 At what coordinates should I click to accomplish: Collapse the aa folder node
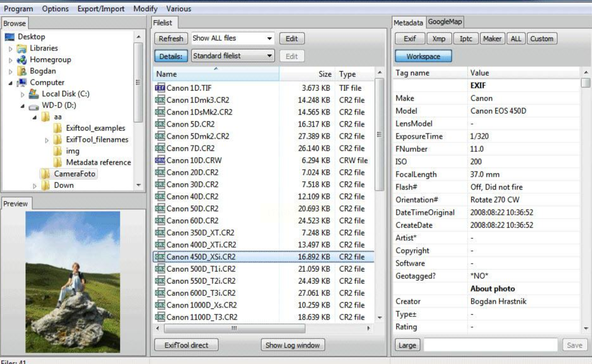35,117
